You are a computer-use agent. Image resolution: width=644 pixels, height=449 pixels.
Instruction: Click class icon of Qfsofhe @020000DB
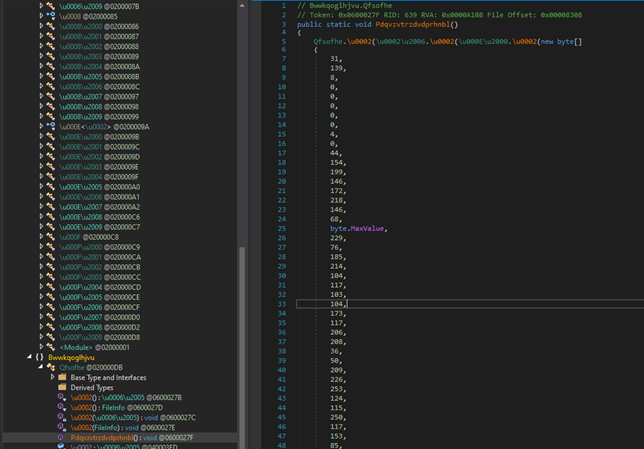click(51, 367)
